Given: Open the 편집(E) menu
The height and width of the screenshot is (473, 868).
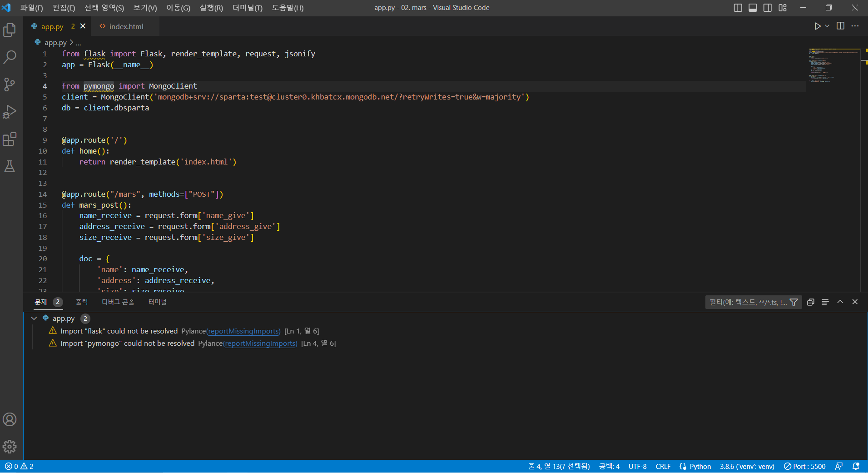Looking at the screenshot, I should (64, 8).
